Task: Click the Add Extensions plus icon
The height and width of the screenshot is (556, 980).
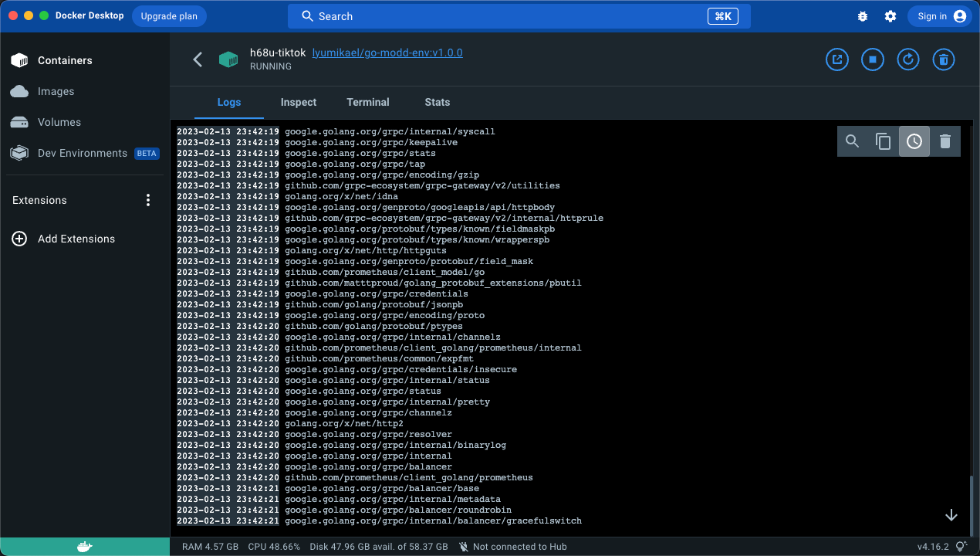Action: (x=19, y=239)
